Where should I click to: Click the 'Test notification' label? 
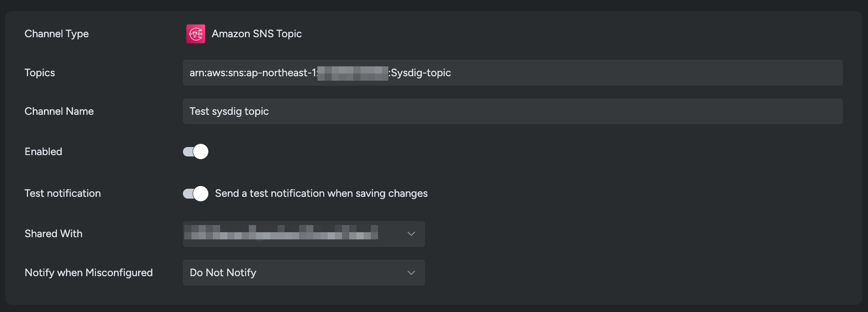(x=63, y=194)
